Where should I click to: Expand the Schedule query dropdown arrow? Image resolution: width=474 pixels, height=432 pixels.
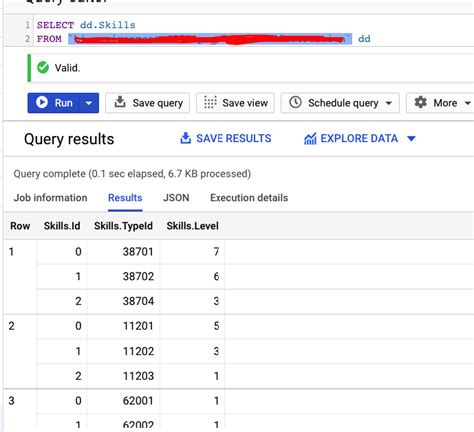(389, 103)
